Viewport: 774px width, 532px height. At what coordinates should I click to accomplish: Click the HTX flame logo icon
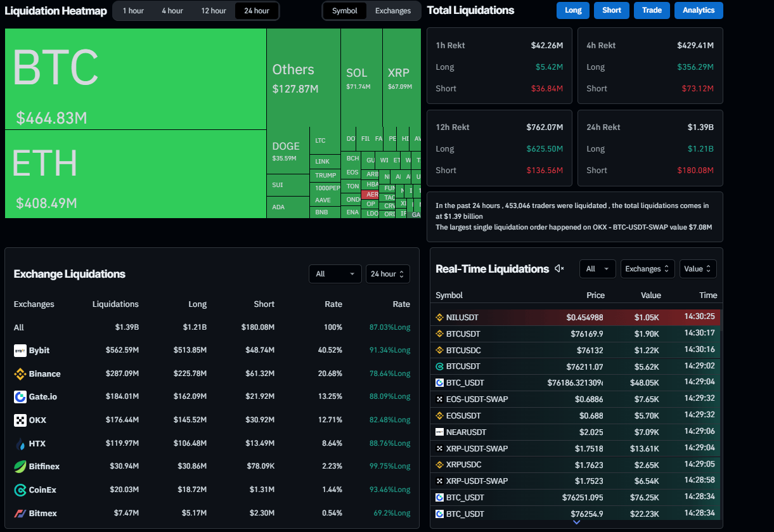(20, 444)
